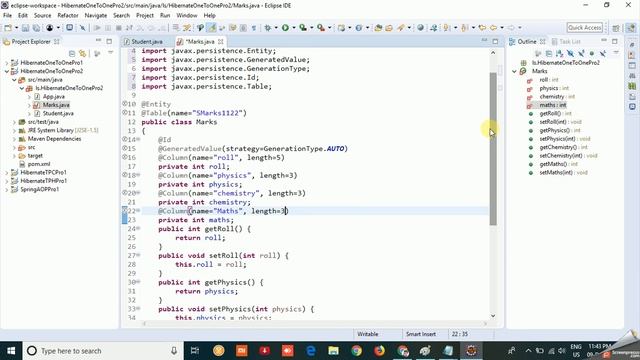The image size is (640, 360).
Task: Maximize the editor area
Action: pos(495,41)
